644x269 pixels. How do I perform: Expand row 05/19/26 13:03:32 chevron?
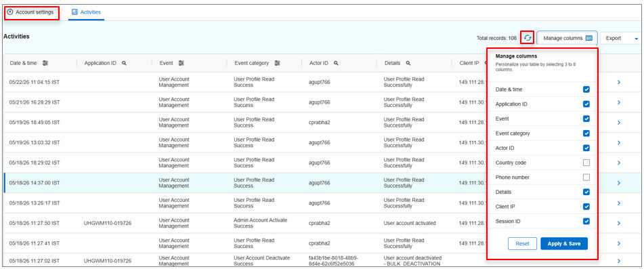click(x=618, y=142)
